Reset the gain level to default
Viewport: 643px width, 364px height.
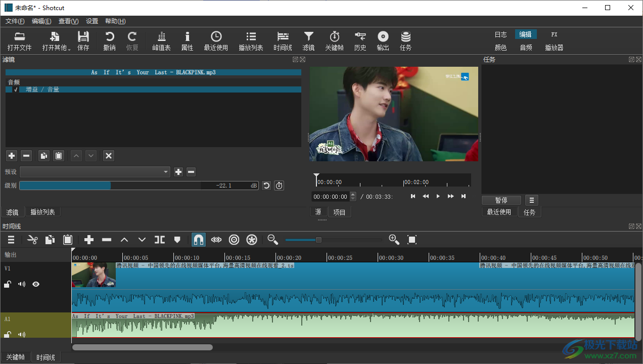pos(266,186)
